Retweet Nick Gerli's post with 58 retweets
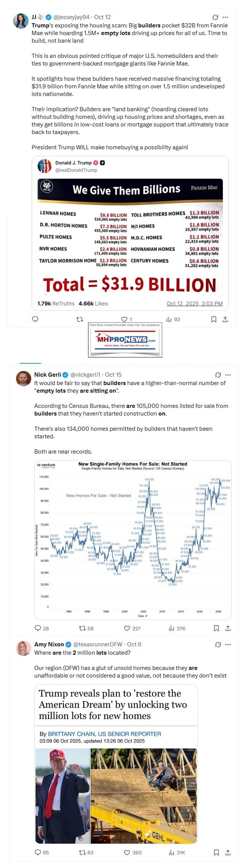243x868 pixels. point(82,628)
